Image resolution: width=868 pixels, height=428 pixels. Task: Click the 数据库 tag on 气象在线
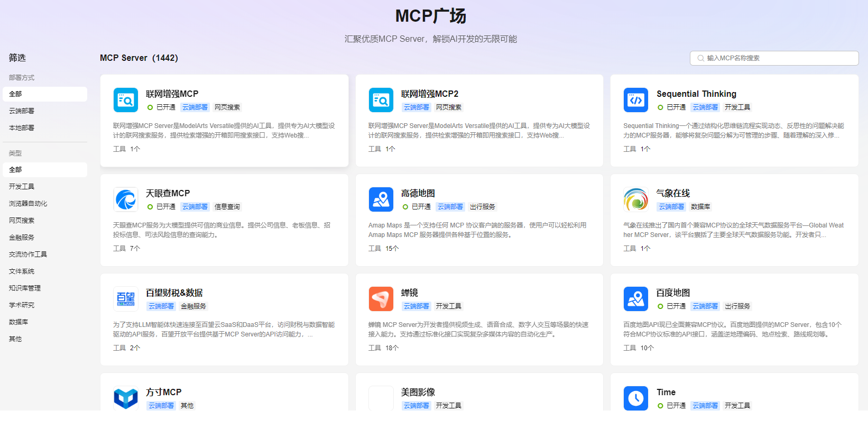click(x=700, y=207)
